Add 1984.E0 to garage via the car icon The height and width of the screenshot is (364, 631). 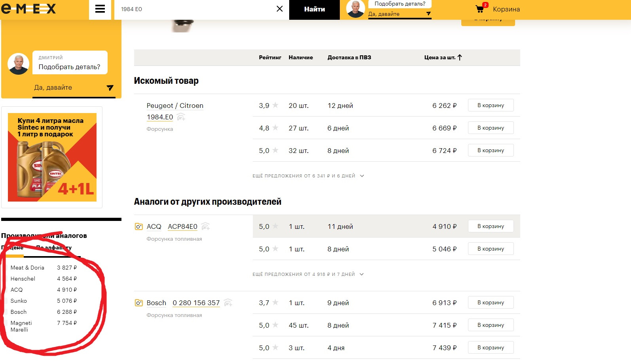pos(181,117)
